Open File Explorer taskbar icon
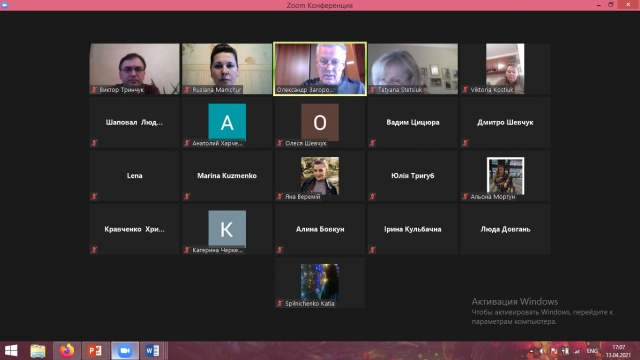Viewport: 640px width, 360px height. point(38,351)
